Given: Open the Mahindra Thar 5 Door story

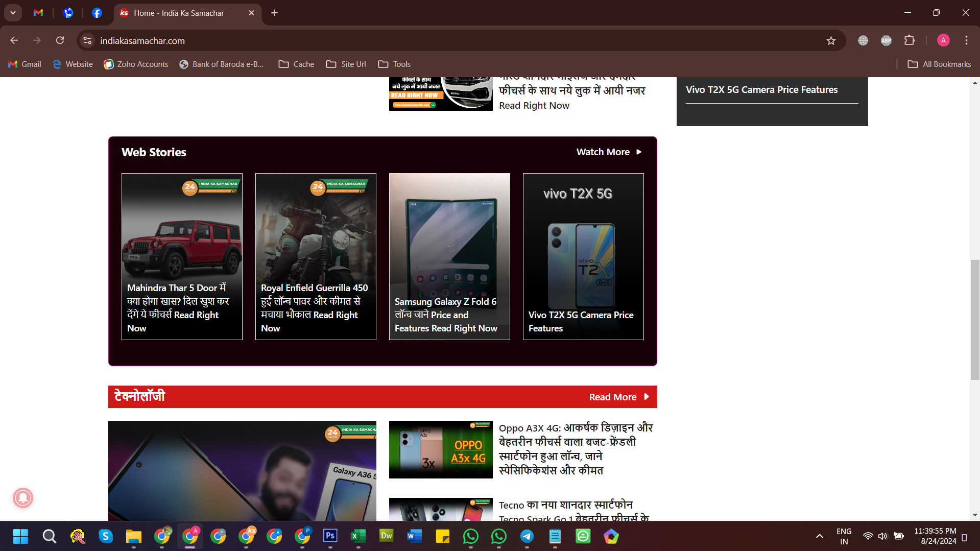Looking at the screenshot, I should point(182,256).
